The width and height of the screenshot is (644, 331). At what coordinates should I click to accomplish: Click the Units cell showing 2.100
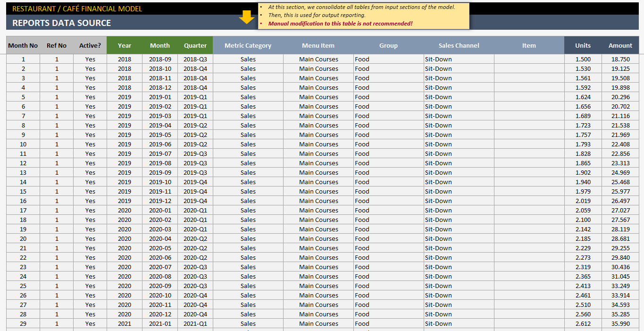tap(583, 220)
